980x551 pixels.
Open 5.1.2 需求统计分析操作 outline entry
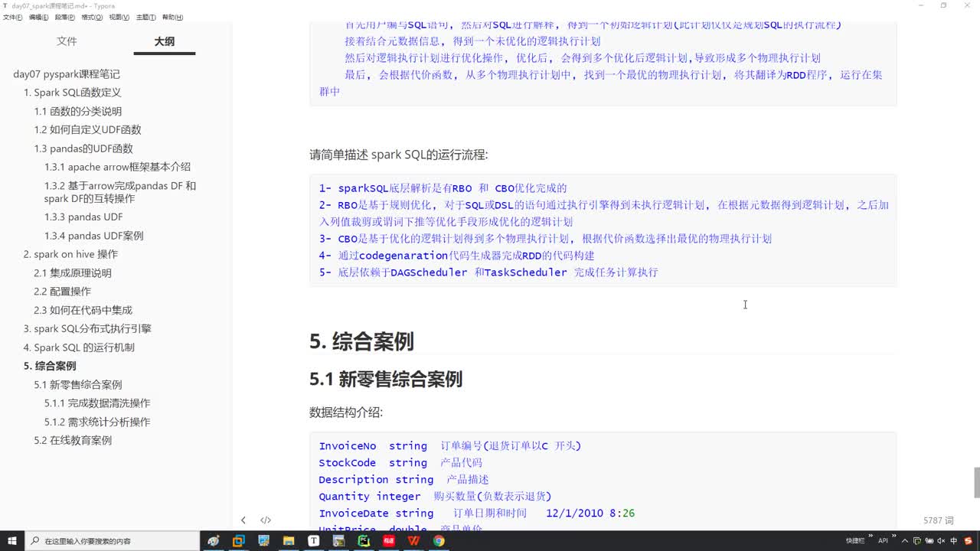point(97,422)
